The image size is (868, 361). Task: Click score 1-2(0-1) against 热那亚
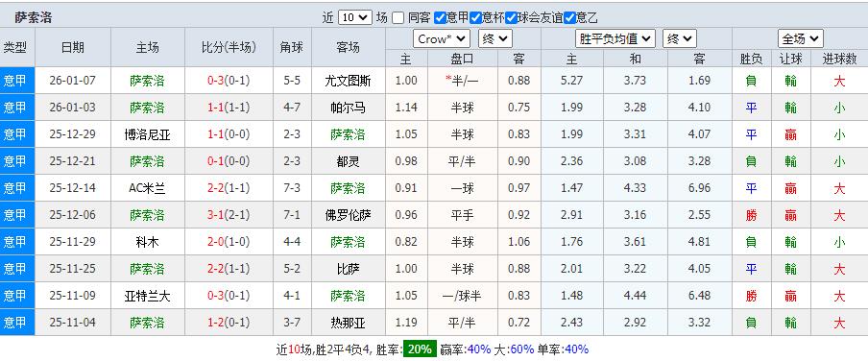[229, 323]
